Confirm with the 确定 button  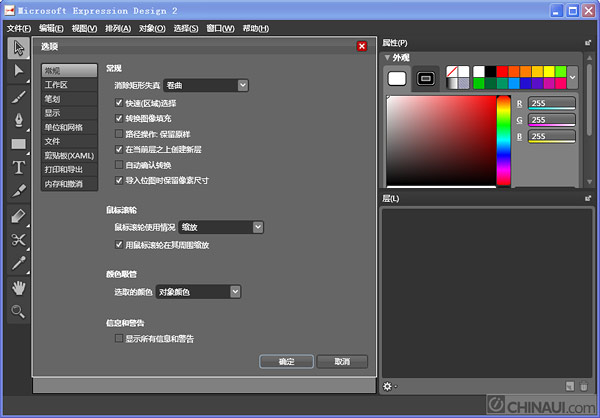(286, 361)
